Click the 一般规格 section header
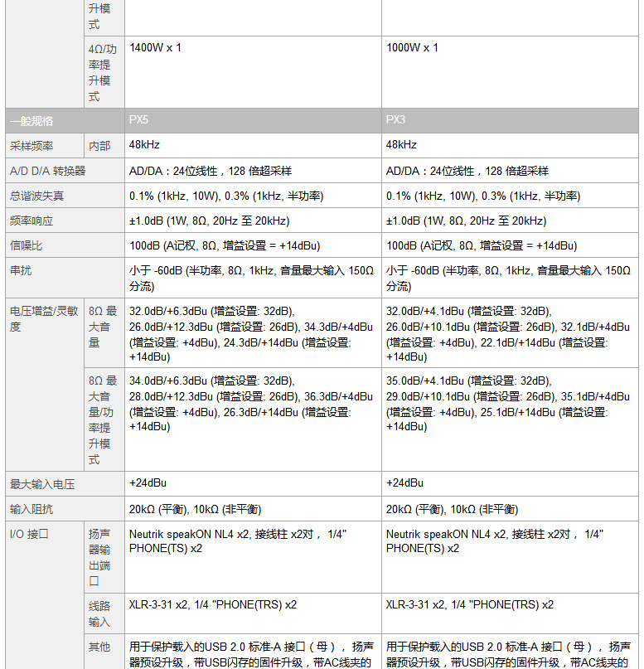This screenshot has height=669, width=644. tap(65, 121)
